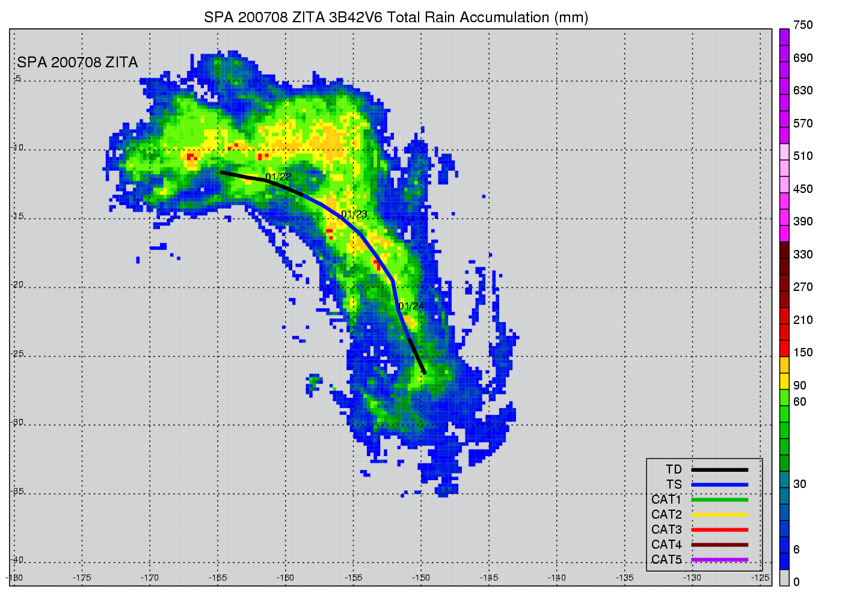Click the gray 0 mm colorbar segment
Screen dimensions: 857x616
(784, 578)
